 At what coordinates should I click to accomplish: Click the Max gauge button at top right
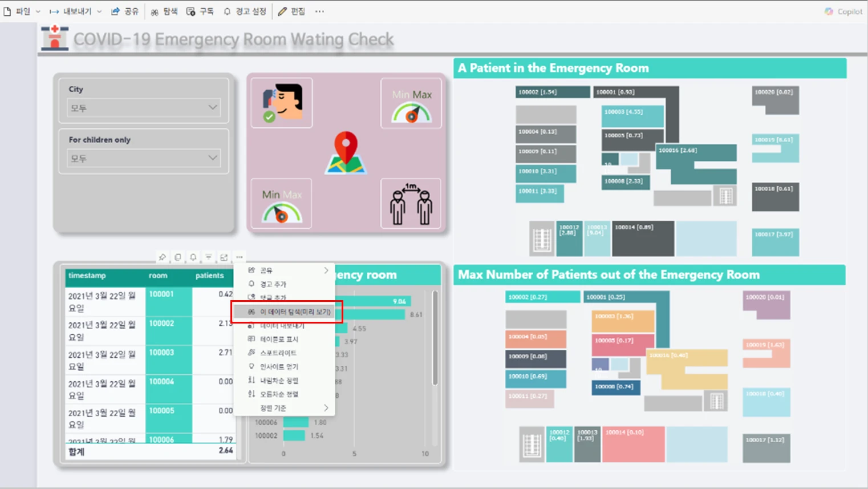(x=411, y=103)
